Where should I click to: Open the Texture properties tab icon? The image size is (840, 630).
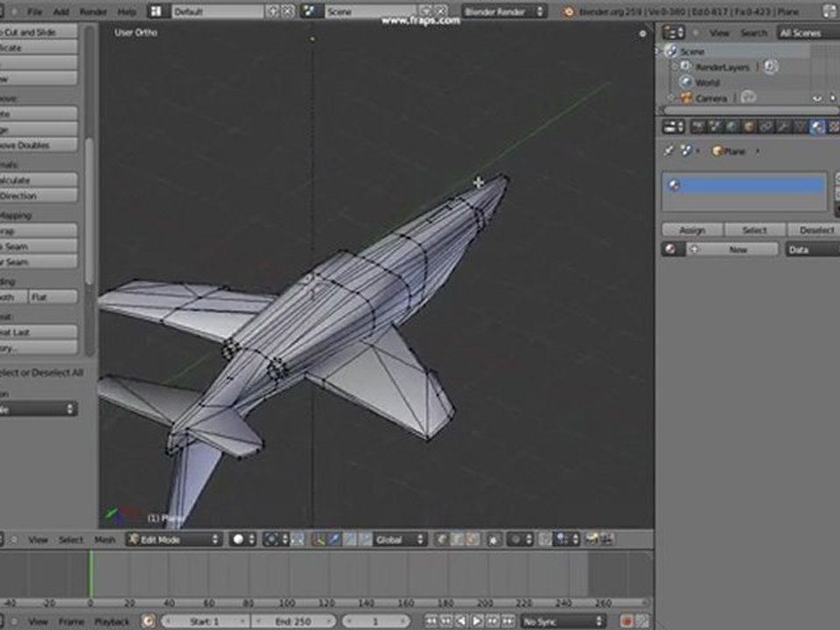point(834,126)
